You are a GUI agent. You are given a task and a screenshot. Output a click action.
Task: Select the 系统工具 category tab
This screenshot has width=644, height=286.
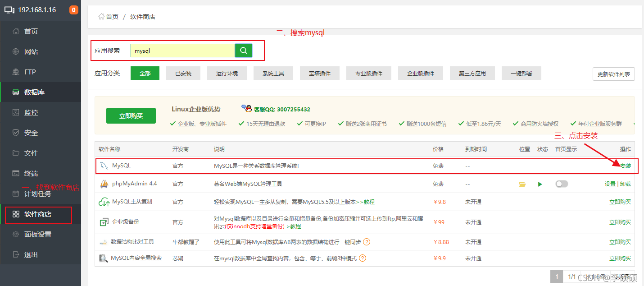click(273, 73)
